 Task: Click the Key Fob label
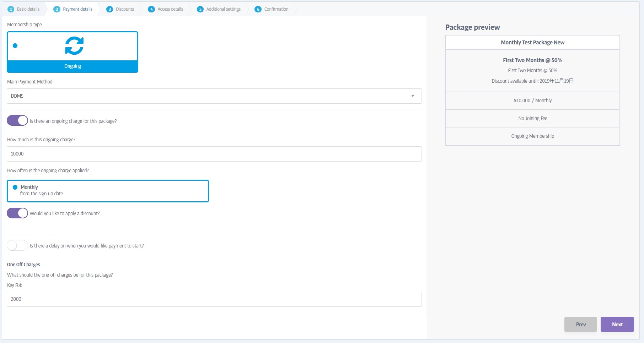point(15,285)
